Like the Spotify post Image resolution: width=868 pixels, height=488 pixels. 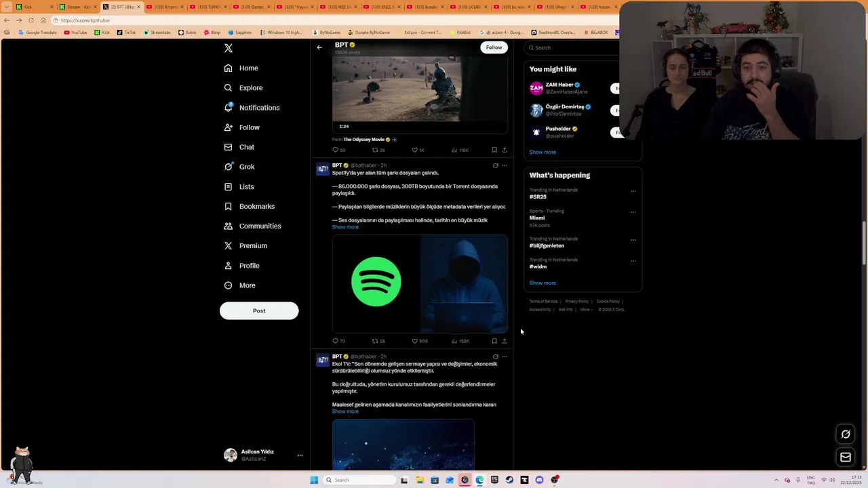[x=420, y=341]
